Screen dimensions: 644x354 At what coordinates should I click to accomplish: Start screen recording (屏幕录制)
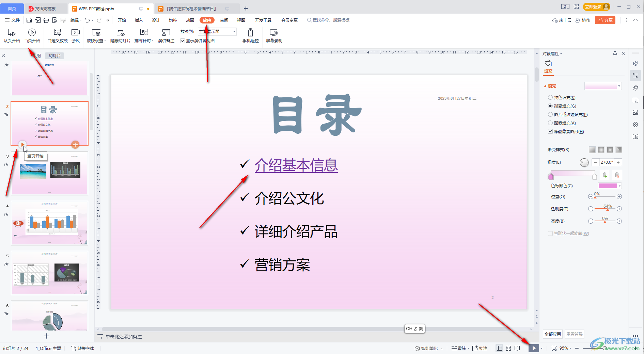click(274, 36)
